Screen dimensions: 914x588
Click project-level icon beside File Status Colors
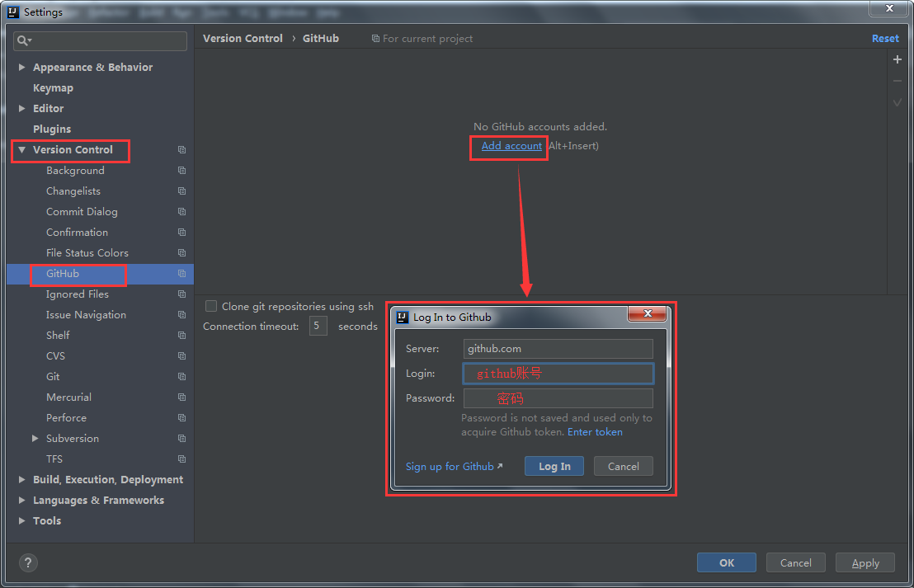coord(181,253)
